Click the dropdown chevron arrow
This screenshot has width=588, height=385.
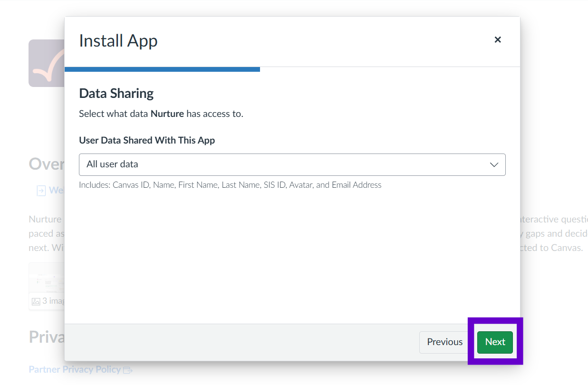coord(494,164)
